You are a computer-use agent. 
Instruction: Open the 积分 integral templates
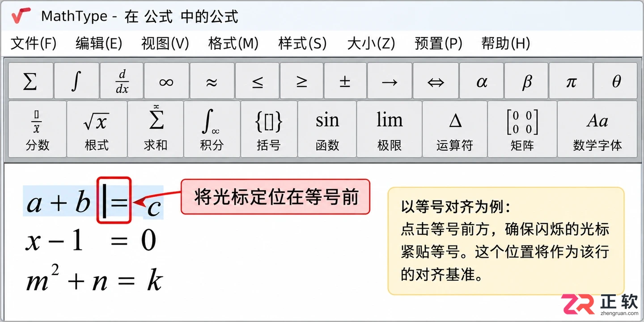tap(212, 129)
